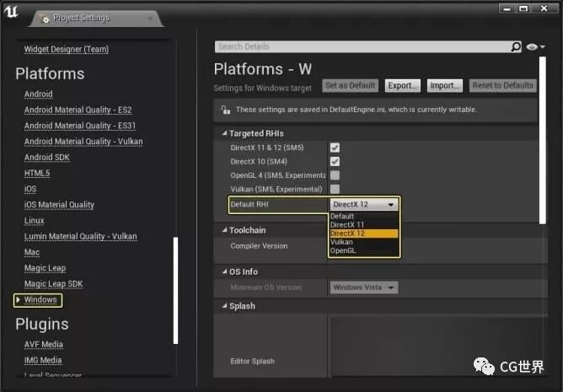The image size is (563, 392).
Task: Open Android platform settings
Action: point(39,94)
